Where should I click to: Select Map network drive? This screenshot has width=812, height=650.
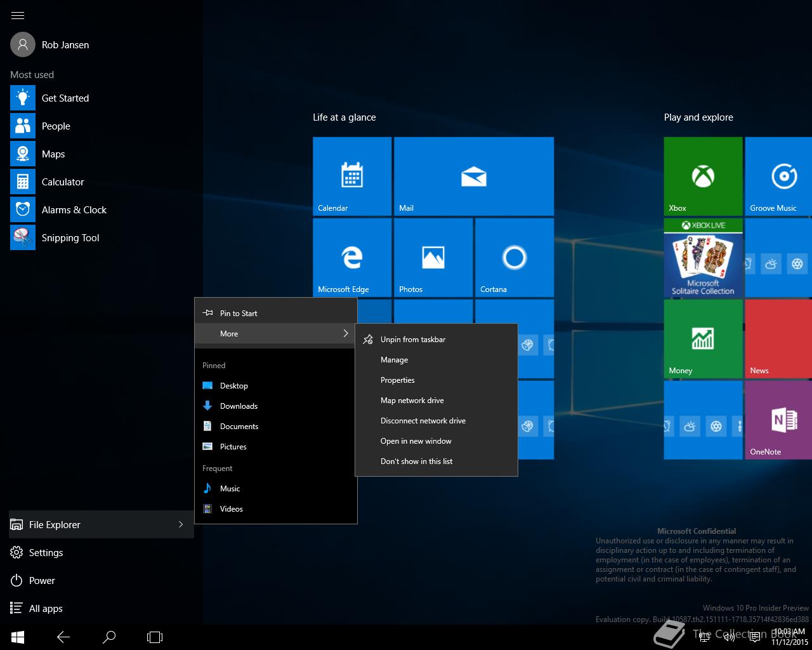pyautogui.click(x=436, y=401)
